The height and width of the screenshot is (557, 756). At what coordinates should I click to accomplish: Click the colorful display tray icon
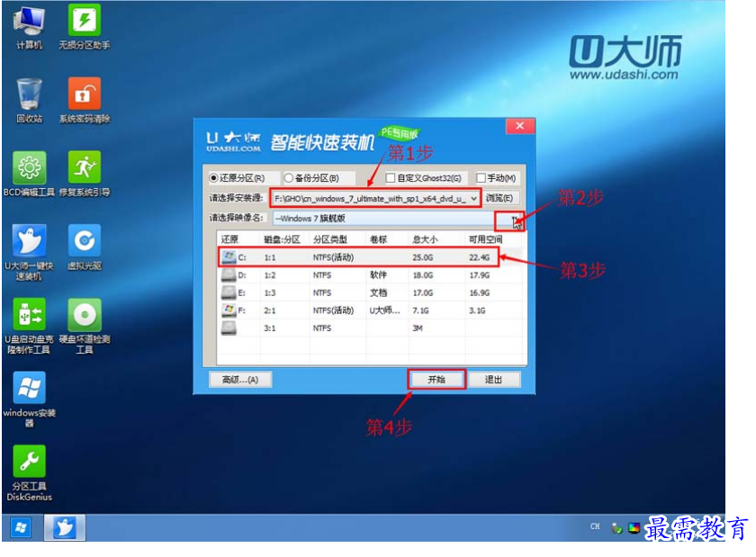pos(634,528)
